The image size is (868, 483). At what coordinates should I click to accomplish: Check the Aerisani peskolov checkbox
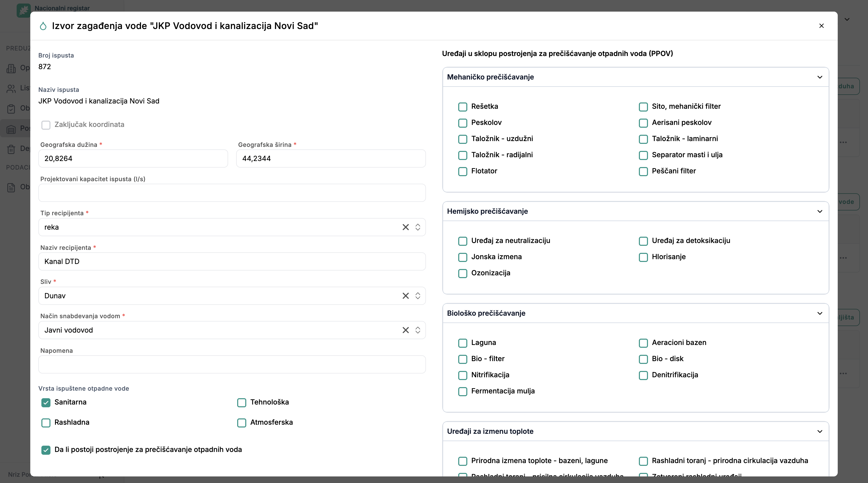pyautogui.click(x=643, y=123)
